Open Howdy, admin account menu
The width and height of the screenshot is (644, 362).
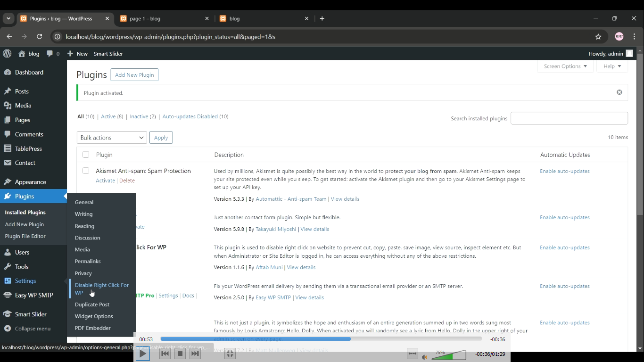(x=611, y=54)
